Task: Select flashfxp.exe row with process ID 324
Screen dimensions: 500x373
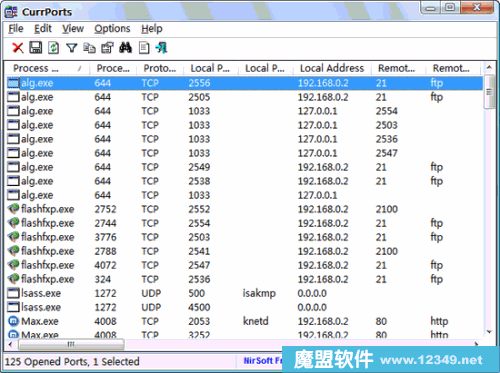Action: (x=245, y=279)
